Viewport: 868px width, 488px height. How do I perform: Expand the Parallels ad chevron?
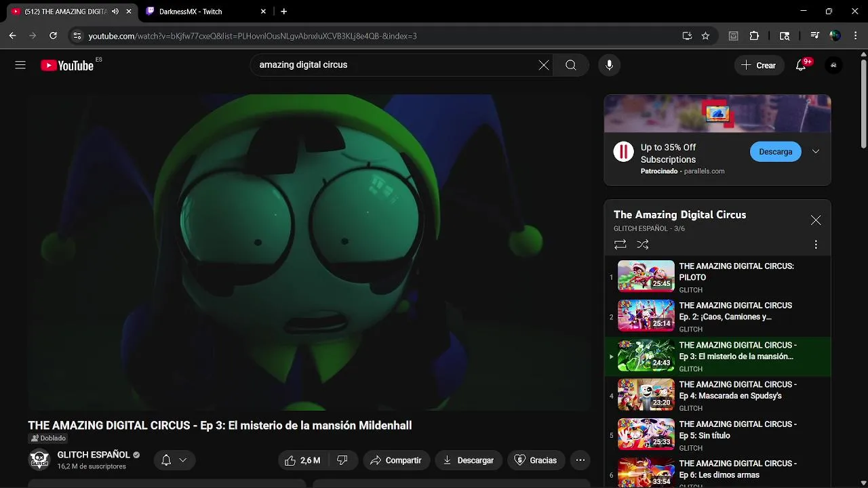(x=816, y=152)
